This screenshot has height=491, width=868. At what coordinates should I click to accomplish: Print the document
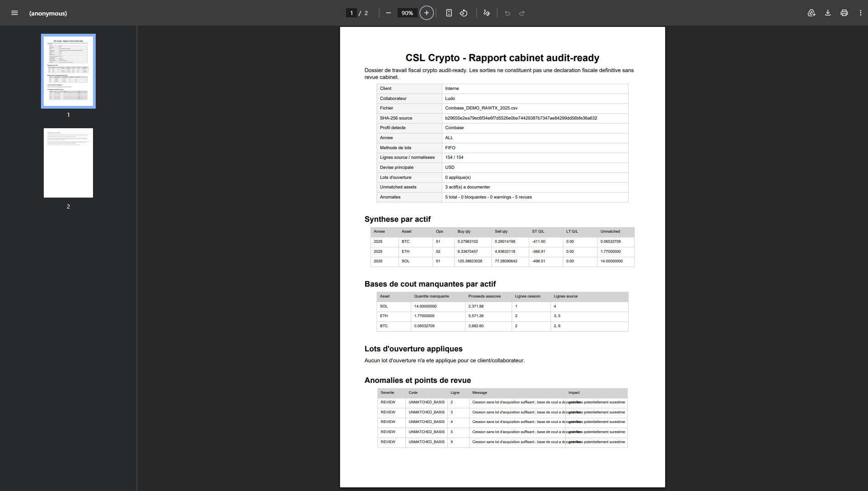coord(844,13)
